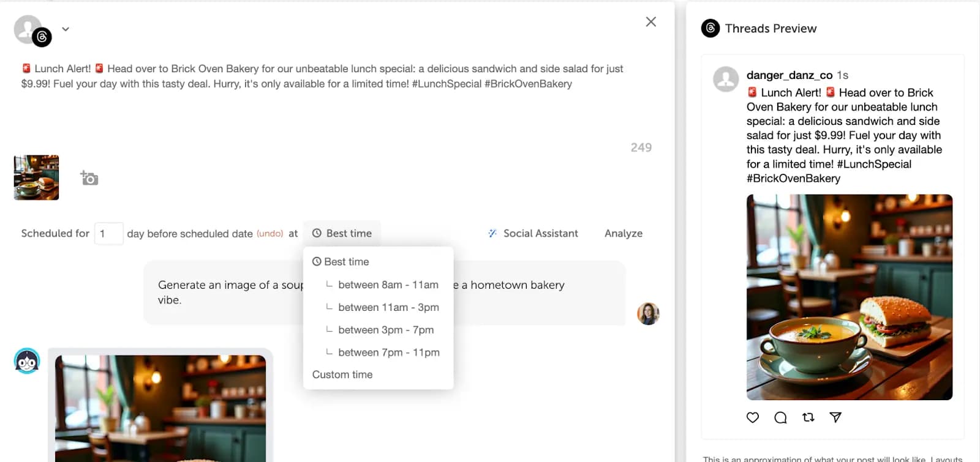Click the owl assistant avatar icon

[27, 361]
